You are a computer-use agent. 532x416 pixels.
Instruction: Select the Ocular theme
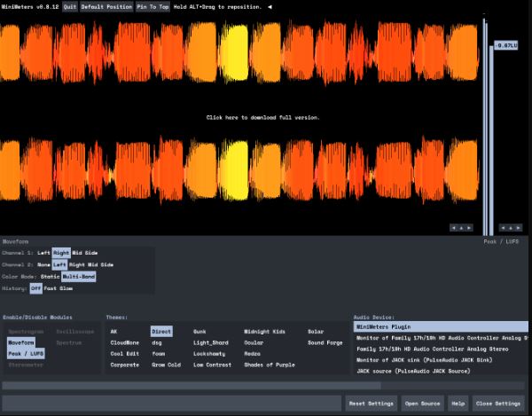(254, 342)
